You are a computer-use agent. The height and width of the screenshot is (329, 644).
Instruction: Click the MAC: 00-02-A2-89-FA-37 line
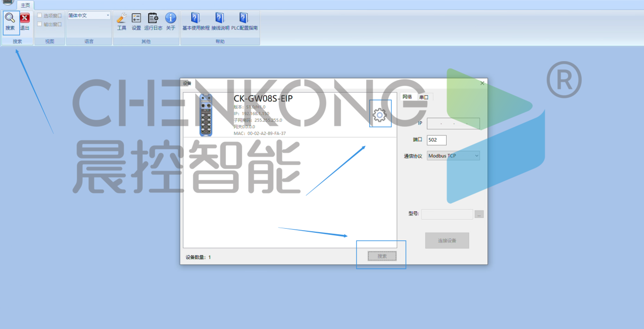pos(260,133)
